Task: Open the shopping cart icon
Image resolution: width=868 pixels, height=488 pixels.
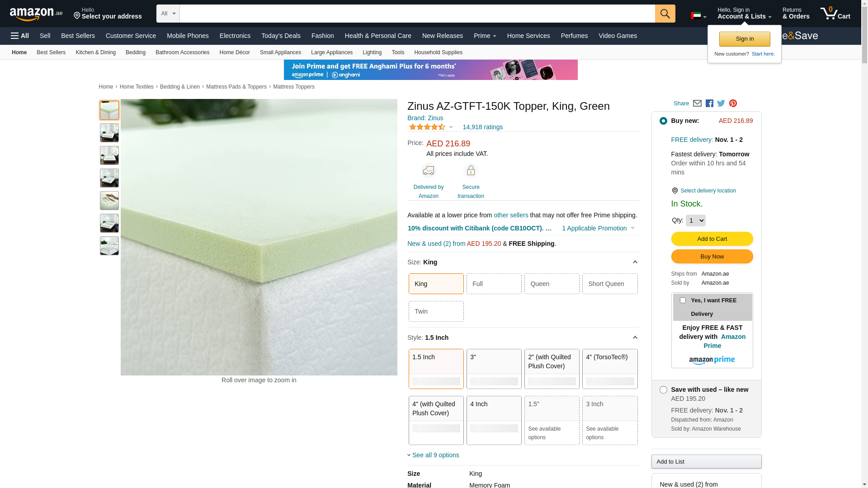Action: [835, 13]
